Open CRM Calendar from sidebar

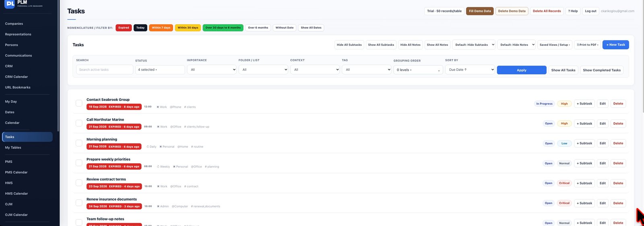[17, 77]
